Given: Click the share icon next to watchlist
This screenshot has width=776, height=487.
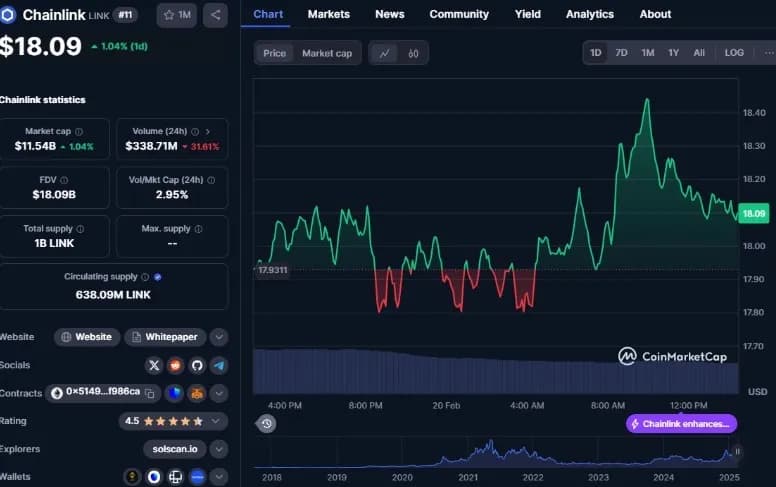Looking at the screenshot, I should click(x=215, y=15).
